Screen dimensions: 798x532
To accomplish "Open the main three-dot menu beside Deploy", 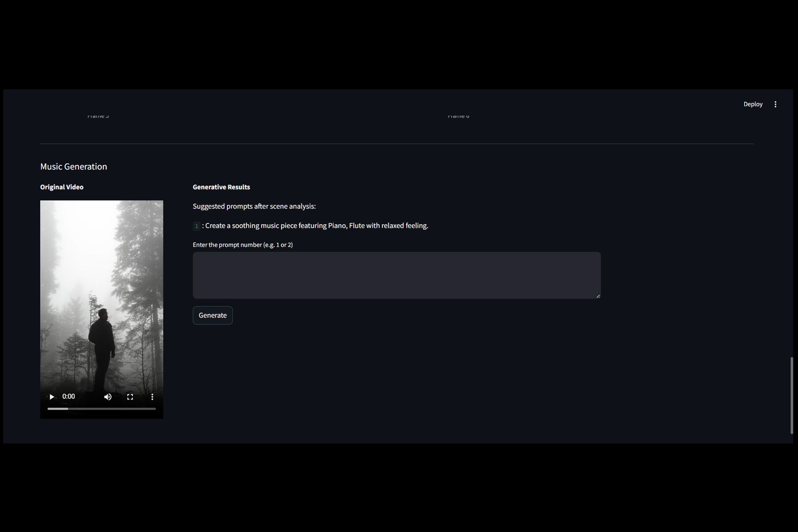I will pos(775,104).
